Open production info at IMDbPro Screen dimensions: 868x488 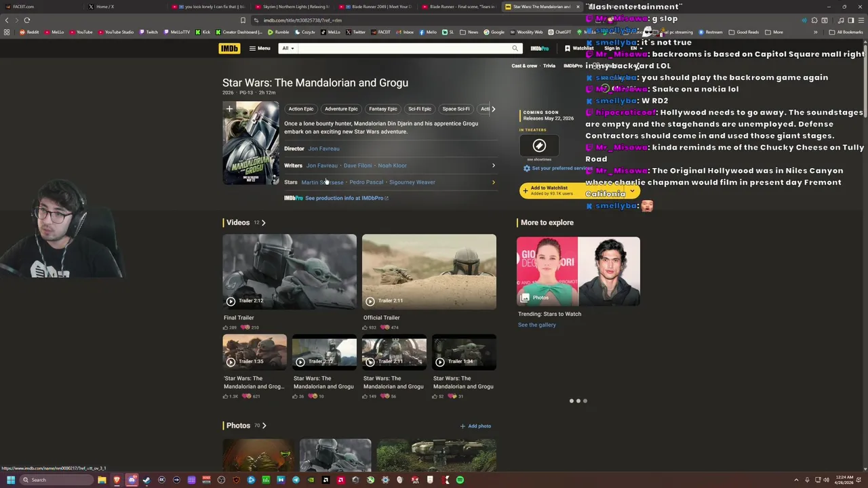[346, 198]
